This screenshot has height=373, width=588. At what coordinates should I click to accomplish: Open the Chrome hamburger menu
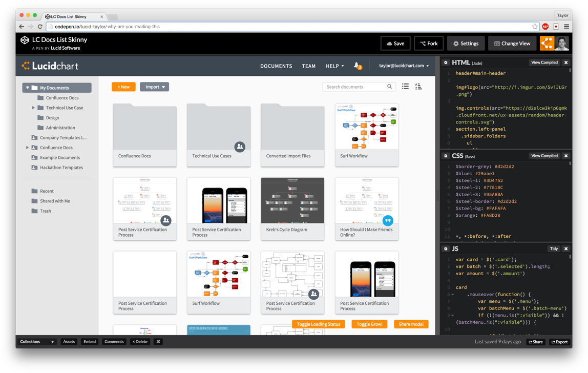[566, 27]
